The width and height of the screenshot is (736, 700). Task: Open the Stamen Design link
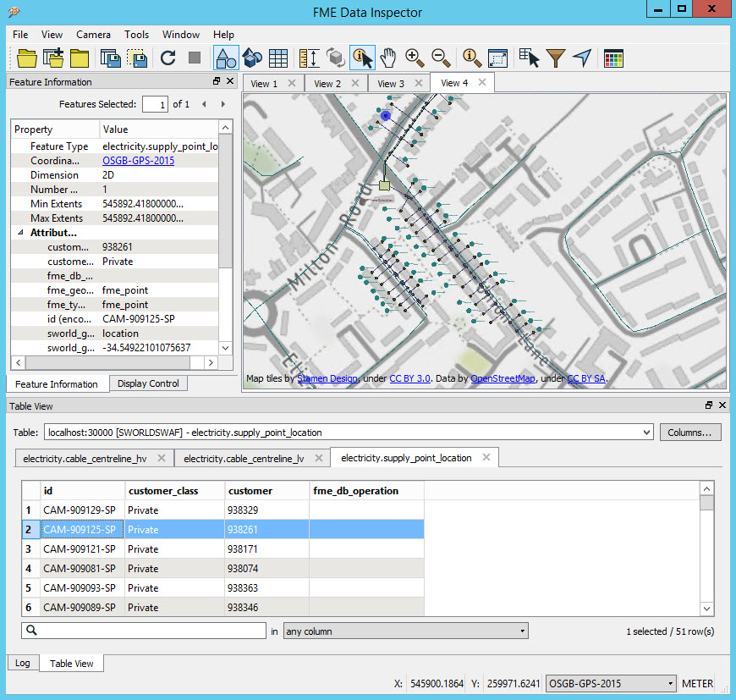click(327, 378)
